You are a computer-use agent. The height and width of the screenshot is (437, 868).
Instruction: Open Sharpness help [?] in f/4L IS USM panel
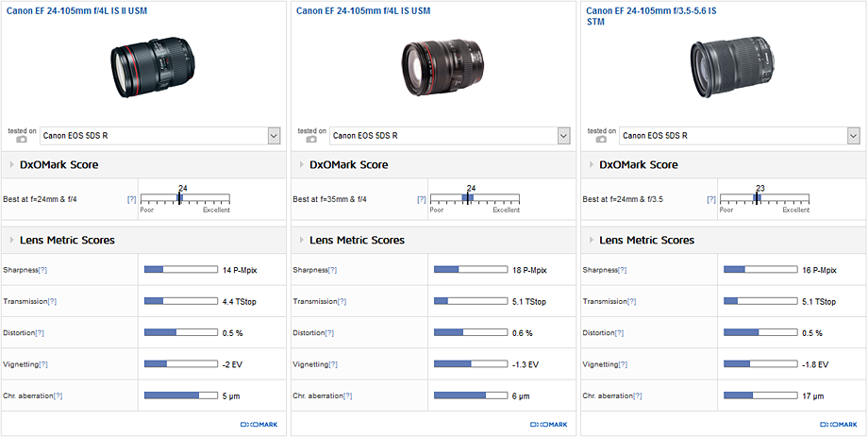(x=333, y=270)
